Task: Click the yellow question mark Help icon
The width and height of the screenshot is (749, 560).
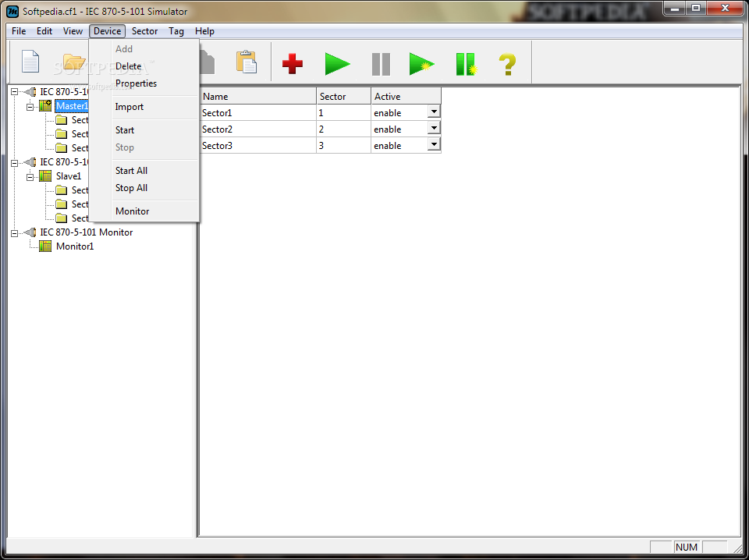Action: point(507,64)
